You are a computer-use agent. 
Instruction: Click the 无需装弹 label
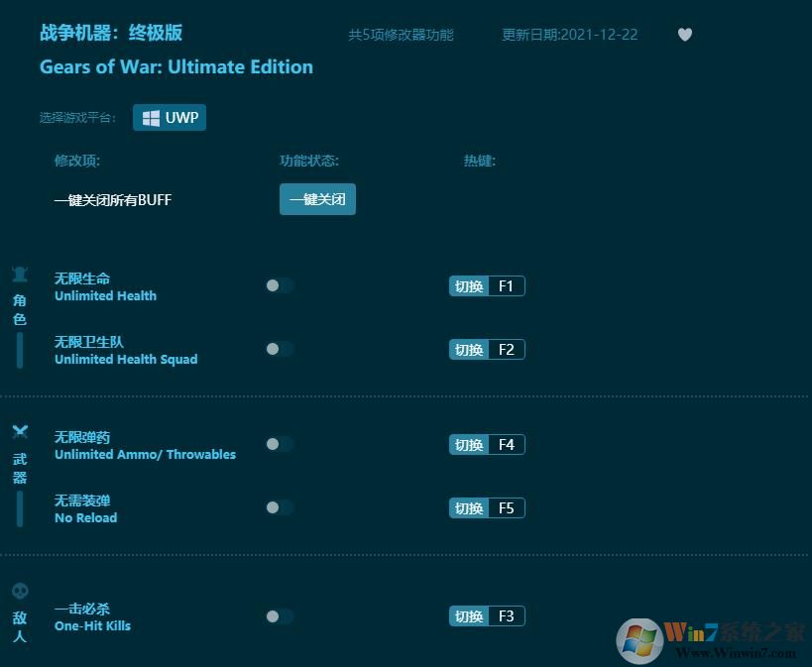(82, 500)
